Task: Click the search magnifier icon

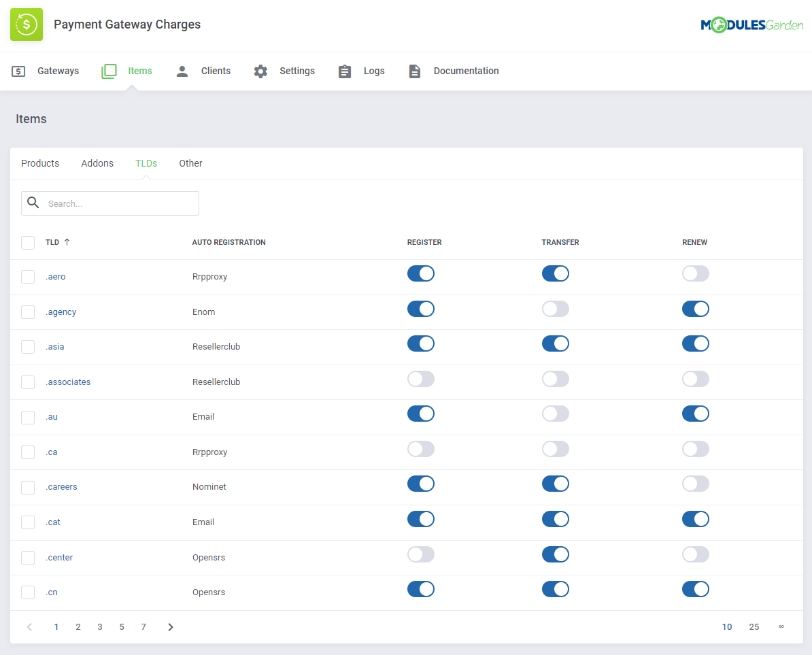Action: pyautogui.click(x=33, y=203)
